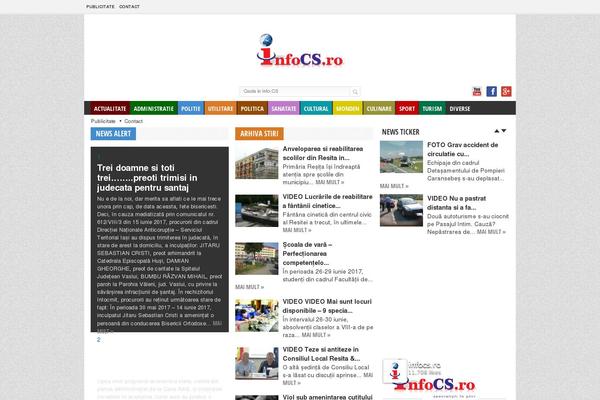Open article 'VIDEO Lucrările de reabilitare a fântânii'
The height and width of the screenshot is (400, 600).
(327, 201)
